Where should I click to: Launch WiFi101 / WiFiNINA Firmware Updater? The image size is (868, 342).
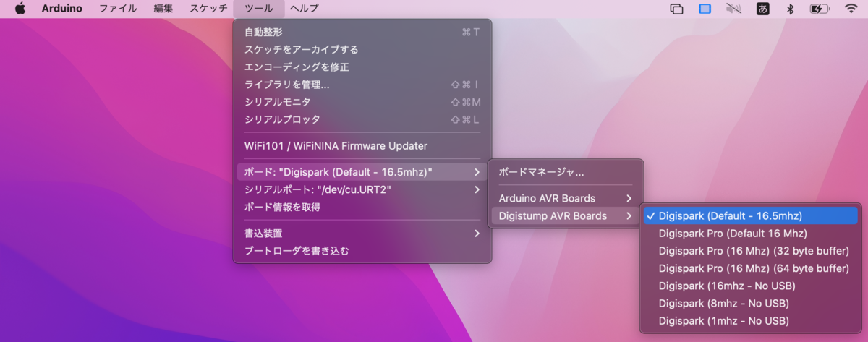(x=362, y=145)
